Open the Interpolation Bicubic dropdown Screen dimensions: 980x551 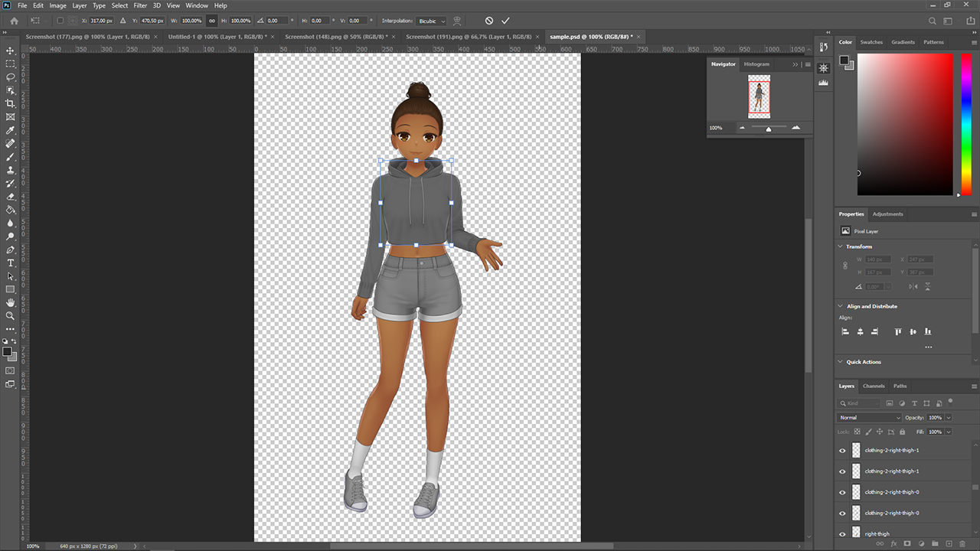click(432, 21)
